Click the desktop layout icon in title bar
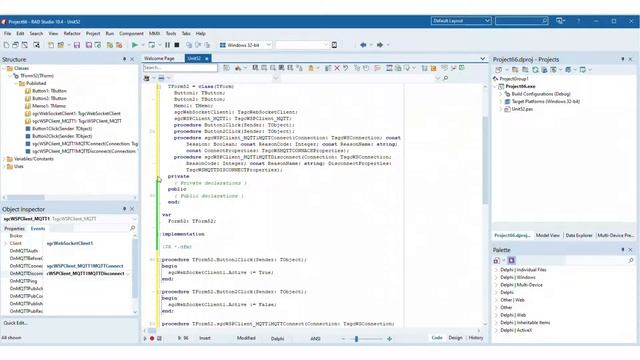The image size is (640, 360). tap(560, 20)
